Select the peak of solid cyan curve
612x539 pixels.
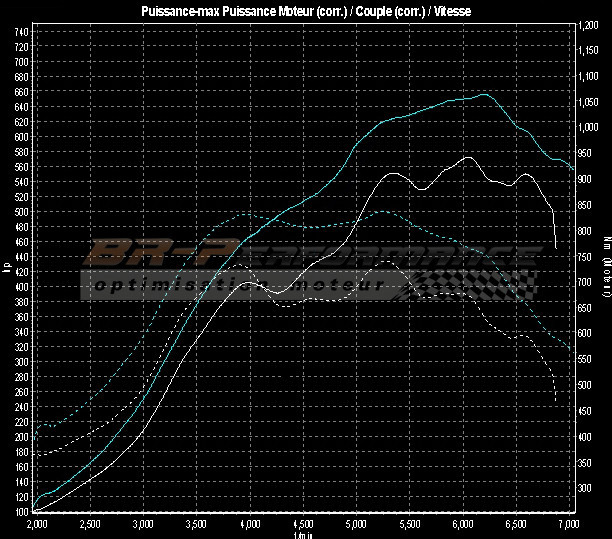[x=485, y=95]
